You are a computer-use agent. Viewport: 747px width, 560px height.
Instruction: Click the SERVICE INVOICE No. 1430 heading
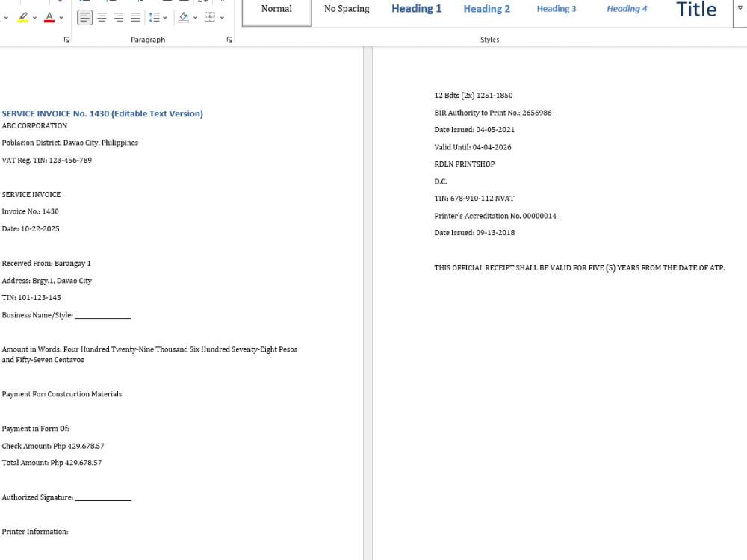(102, 113)
